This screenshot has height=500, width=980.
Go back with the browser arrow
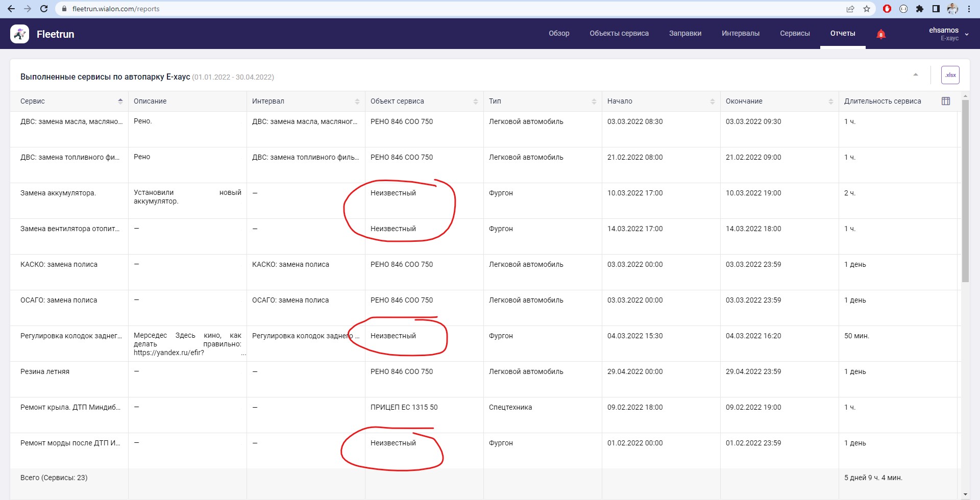point(11,9)
